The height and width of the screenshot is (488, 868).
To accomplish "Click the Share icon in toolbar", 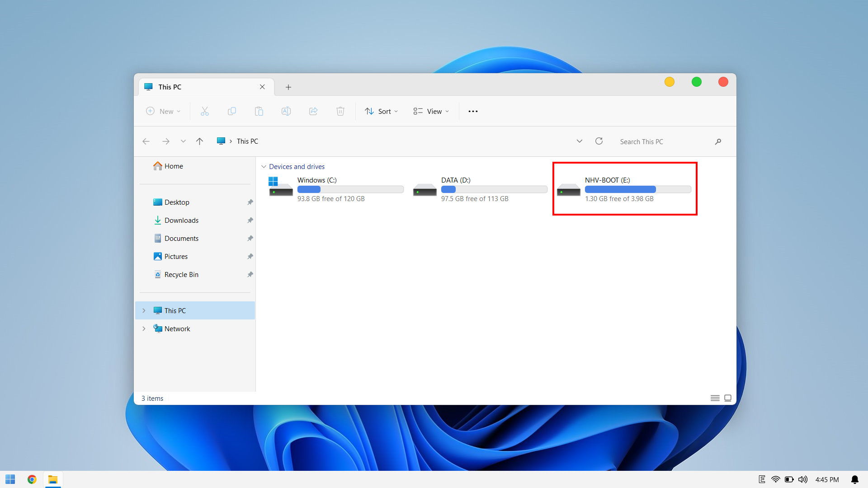I will tap(313, 111).
